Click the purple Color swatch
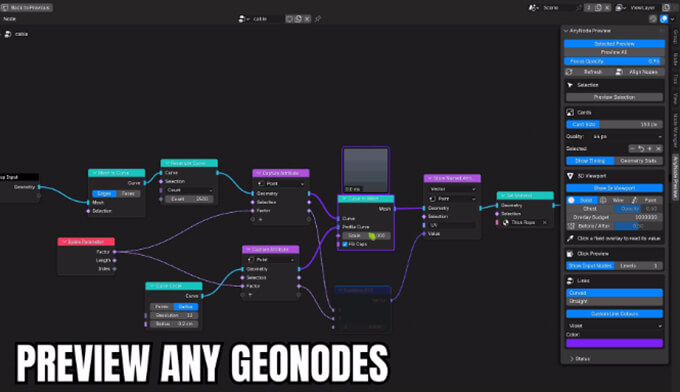The width and height of the screenshot is (680, 392). coord(615,343)
